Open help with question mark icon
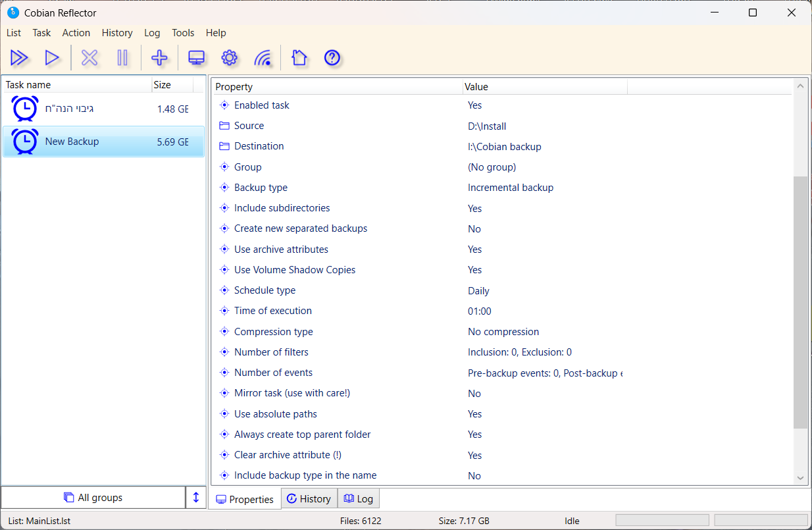Screen dimensions: 812x530 [x=332, y=58]
